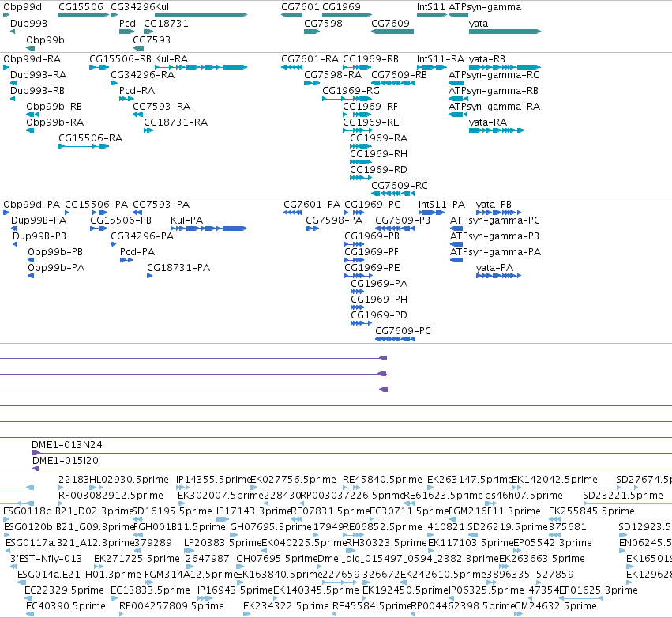The height and width of the screenshot is (618, 672).
Task: Click EST EC13833.5prime label
Action: point(150,590)
